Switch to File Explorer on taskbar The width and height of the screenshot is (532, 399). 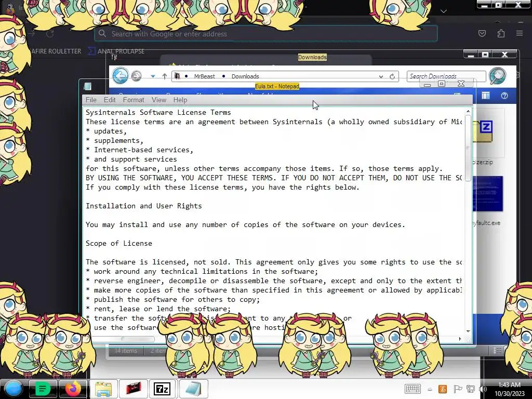103,389
